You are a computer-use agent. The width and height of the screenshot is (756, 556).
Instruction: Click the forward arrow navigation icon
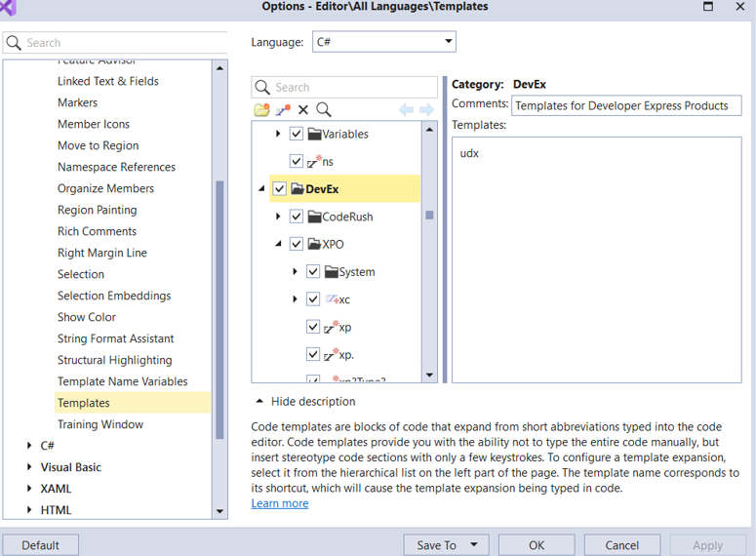[426, 110]
